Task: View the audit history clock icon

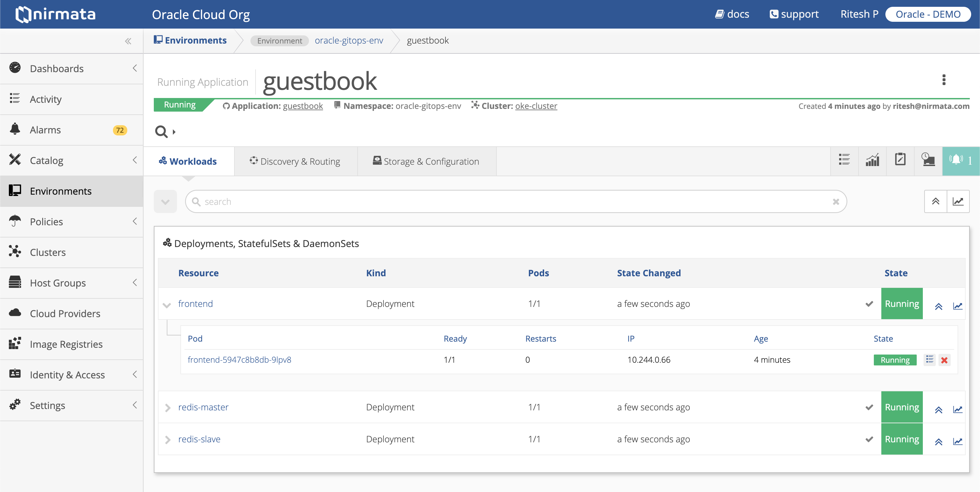Action: click(x=928, y=160)
